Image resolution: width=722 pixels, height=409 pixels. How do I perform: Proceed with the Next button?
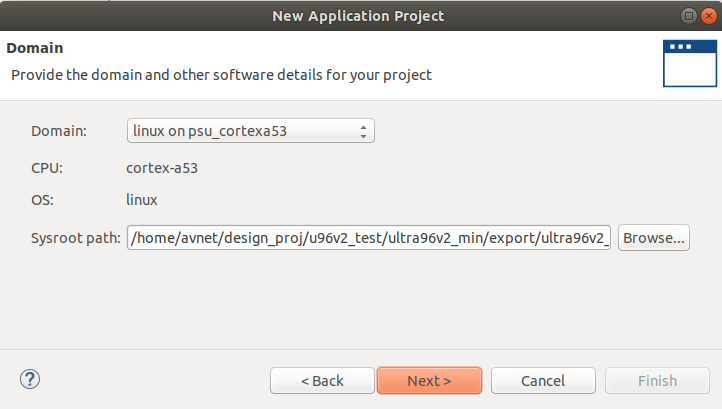[x=429, y=380]
